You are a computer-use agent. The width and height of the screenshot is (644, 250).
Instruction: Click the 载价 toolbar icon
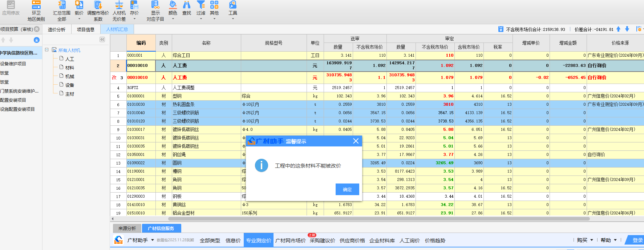(x=79, y=5)
